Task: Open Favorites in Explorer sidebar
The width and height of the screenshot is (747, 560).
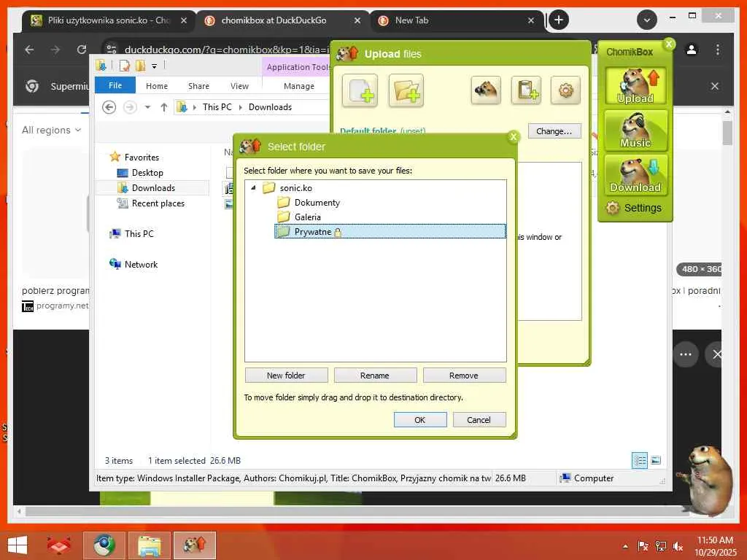Action: tap(134, 157)
